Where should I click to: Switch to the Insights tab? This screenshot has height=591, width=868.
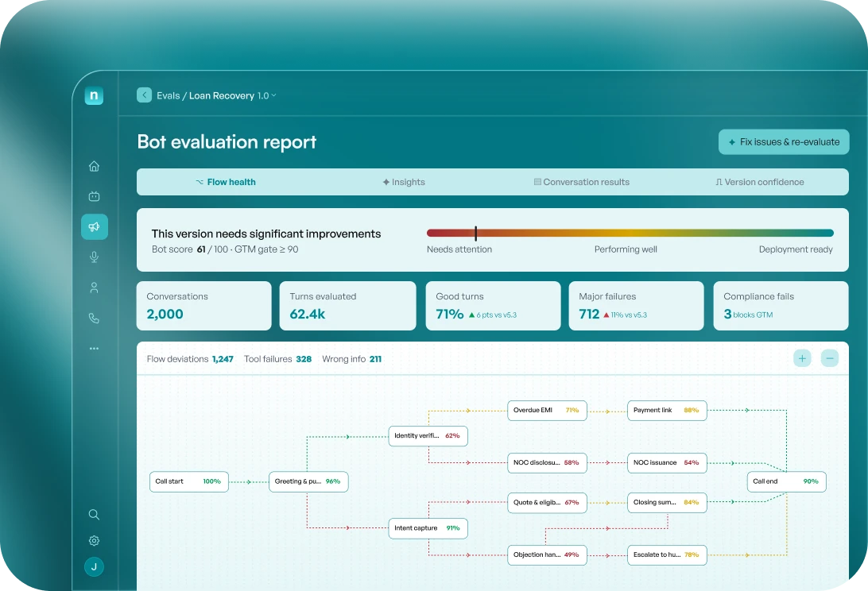click(404, 182)
